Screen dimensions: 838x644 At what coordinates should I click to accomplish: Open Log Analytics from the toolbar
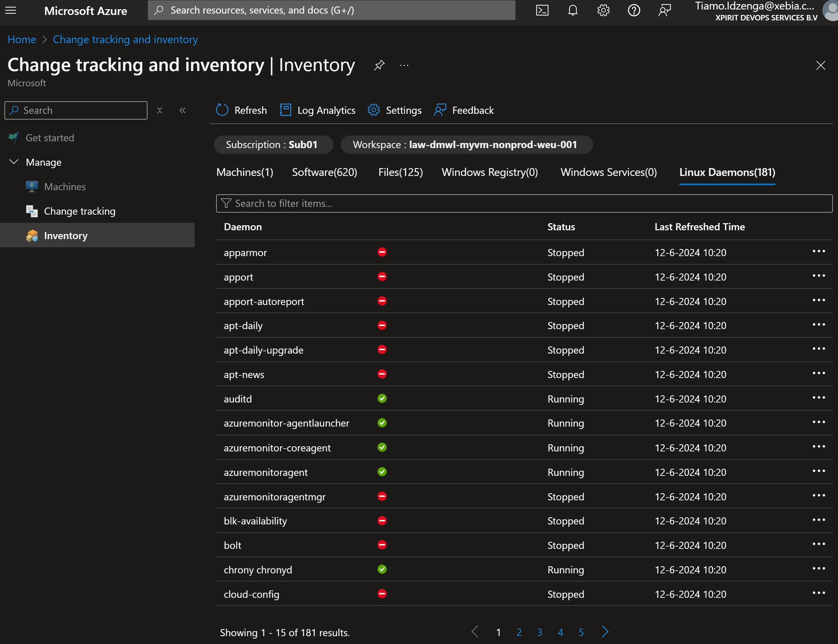pyautogui.click(x=317, y=110)
